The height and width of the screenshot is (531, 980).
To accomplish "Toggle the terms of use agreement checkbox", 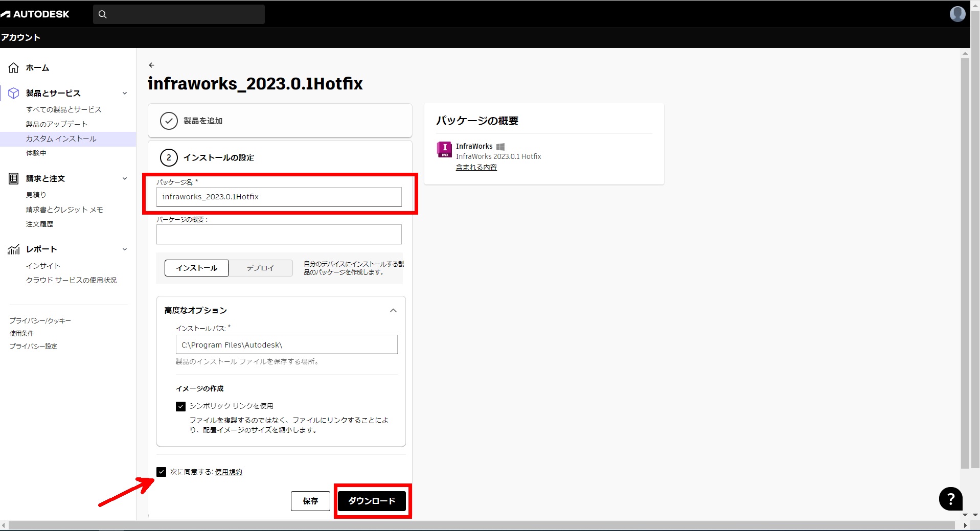I will [162, 472].
